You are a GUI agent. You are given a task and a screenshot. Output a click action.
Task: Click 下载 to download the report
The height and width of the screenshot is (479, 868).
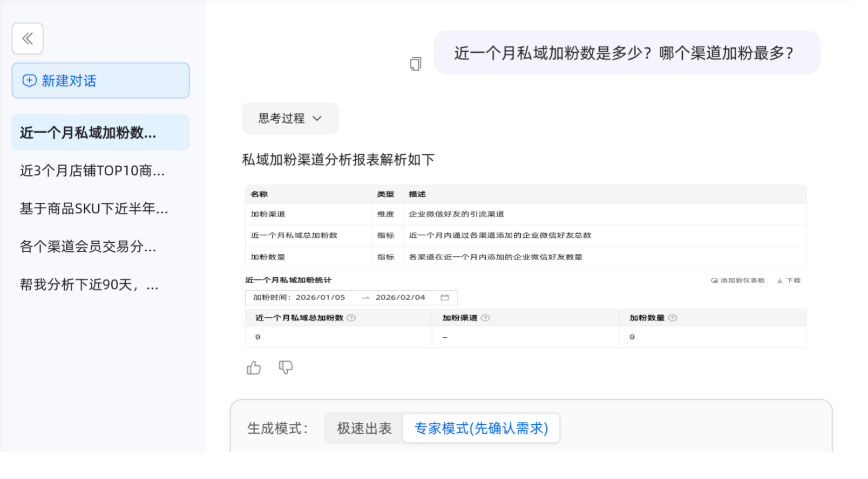click(x=789, y=280)
